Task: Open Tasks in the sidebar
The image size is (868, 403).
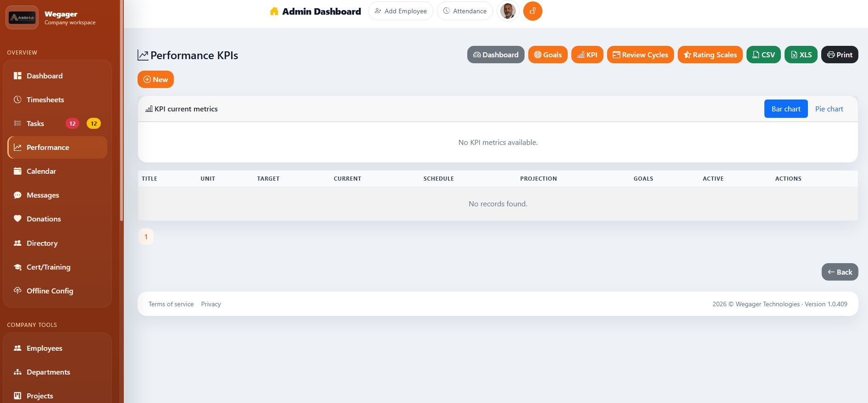Action: [57, 123]
